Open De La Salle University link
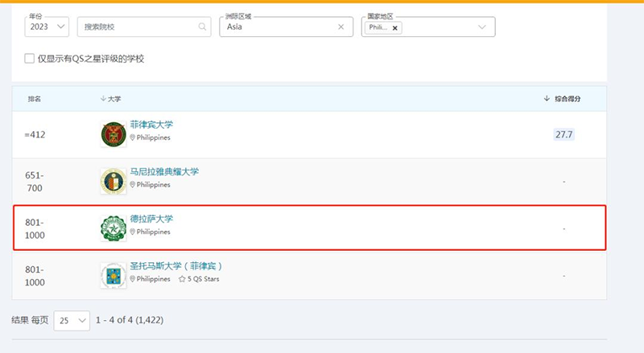 [x=151, y=219]
